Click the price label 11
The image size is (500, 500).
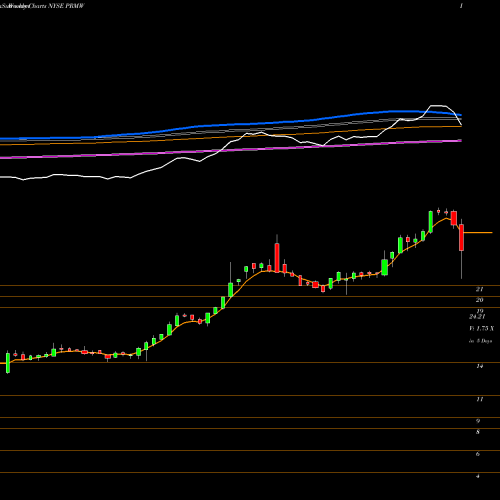click(x=479, y=399)
